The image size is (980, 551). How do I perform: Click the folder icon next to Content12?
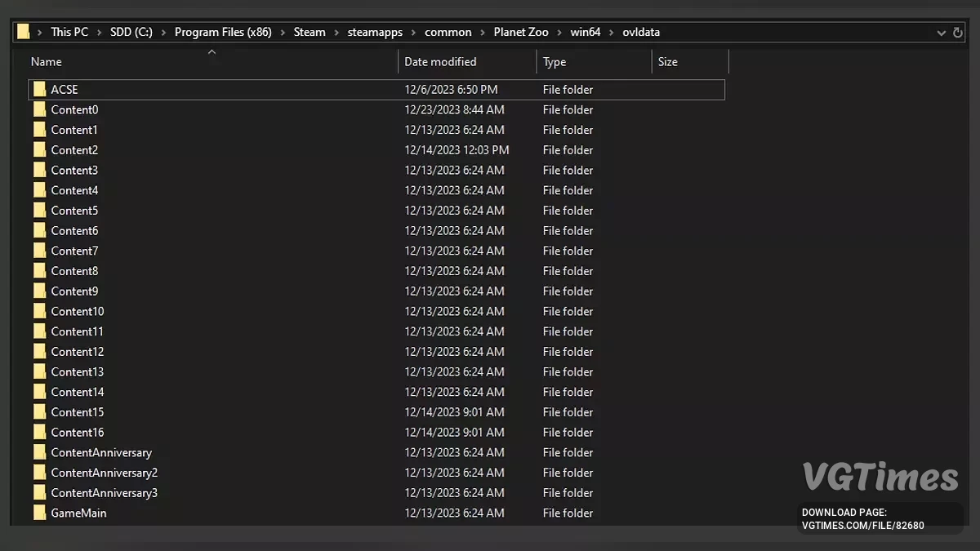pyautogui.click(x=39, y=351)
